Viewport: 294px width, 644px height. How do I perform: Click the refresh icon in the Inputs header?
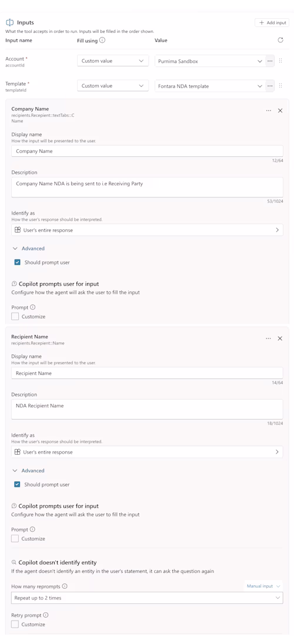pyautogui.click(x=280, y=40)
